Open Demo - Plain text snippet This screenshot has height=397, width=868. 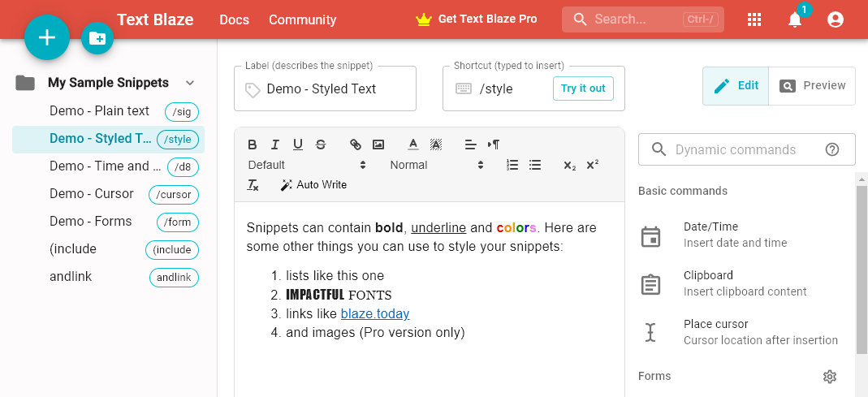click(109, 111)
